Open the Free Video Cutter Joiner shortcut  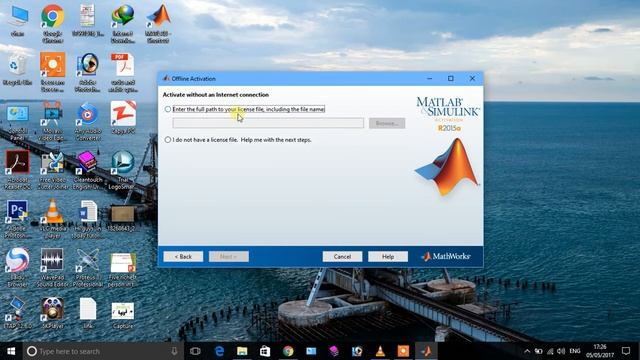coord(53,169)
